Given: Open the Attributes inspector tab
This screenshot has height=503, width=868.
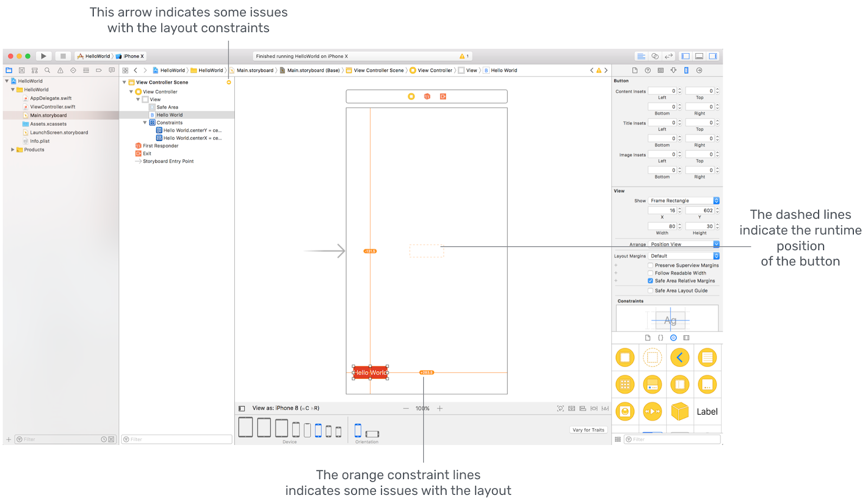Looking at the screenshot, I should [673, 70].
